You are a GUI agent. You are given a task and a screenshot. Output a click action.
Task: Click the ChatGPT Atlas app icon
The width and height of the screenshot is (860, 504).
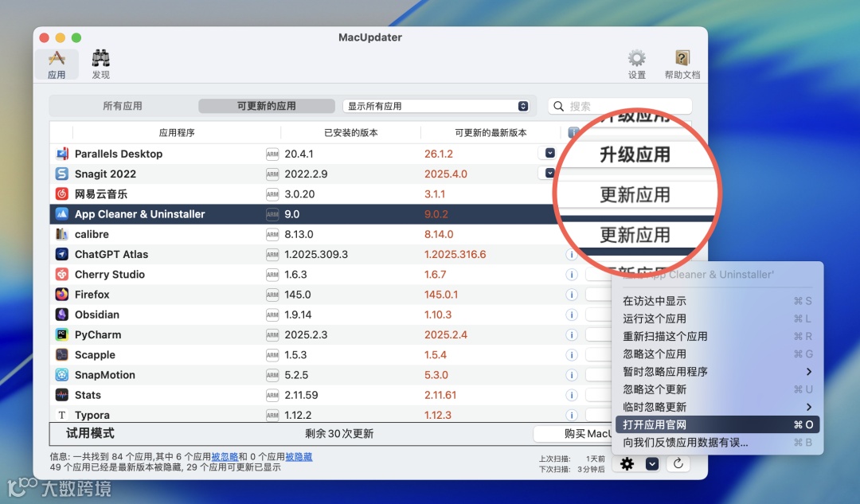click(x=62, y=254)
